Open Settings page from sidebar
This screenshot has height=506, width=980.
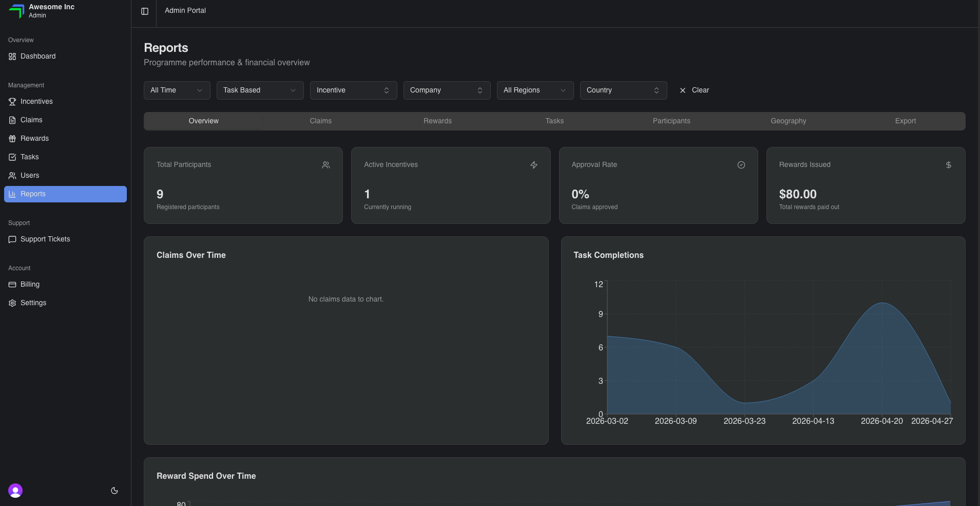coord(66,303)
